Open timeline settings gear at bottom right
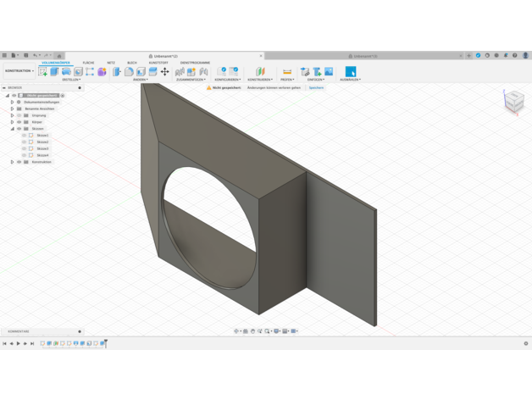Viewport: 532px width, 400px height. pyautogui.click(x=525, y=343)
